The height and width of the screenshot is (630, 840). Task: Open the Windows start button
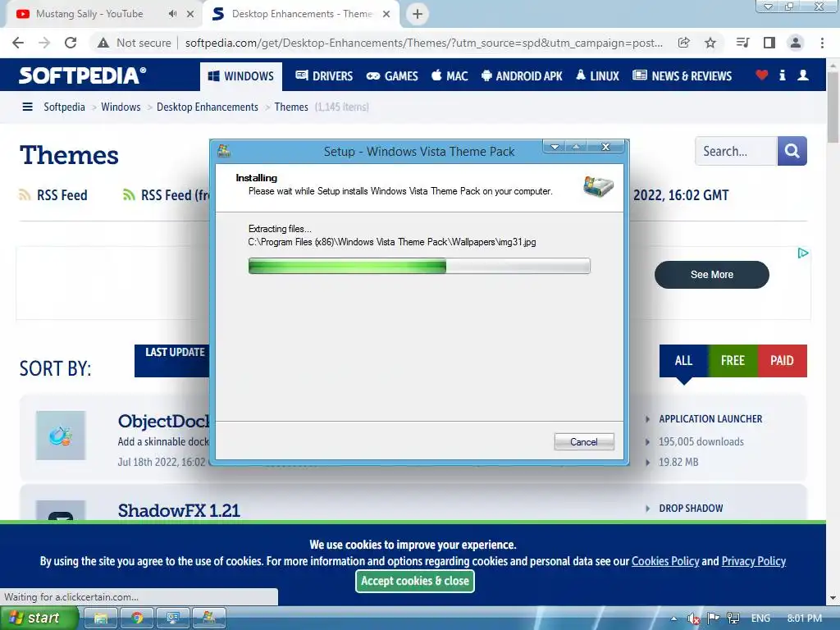click(x=39, y=619)
